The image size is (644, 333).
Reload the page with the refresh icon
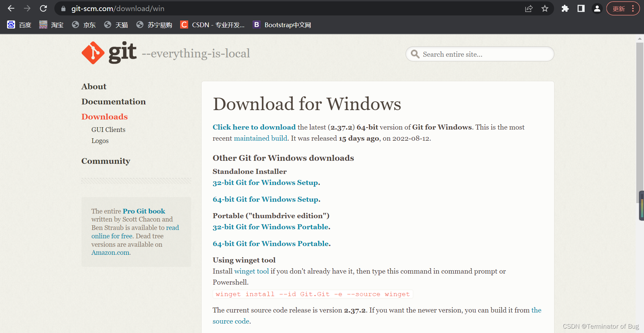pyautogui.click(x=43, y=8)
